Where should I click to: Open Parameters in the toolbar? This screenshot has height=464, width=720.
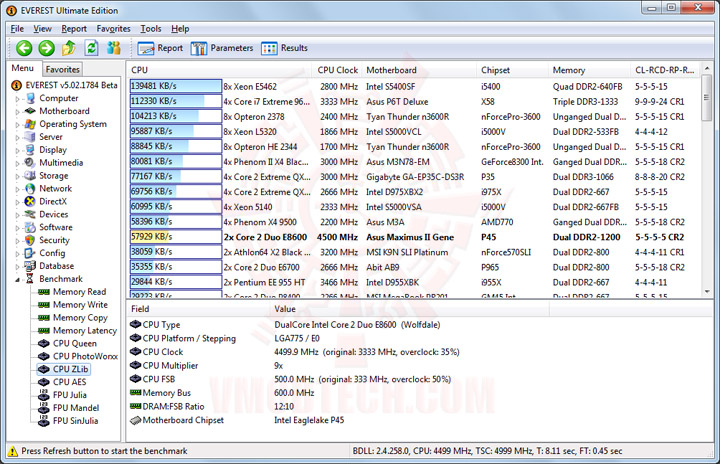pyautogui.click(x=221, y=48)
